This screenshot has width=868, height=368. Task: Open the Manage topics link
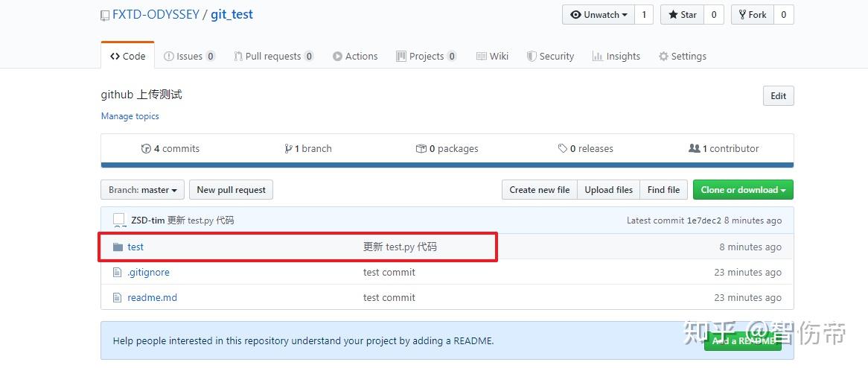[x=130, y=116]
